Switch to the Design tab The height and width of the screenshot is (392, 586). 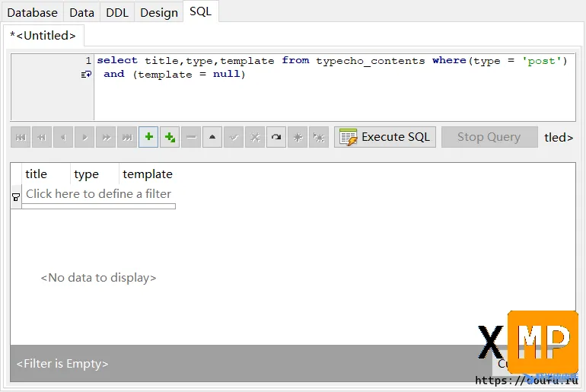pos(159,12)
